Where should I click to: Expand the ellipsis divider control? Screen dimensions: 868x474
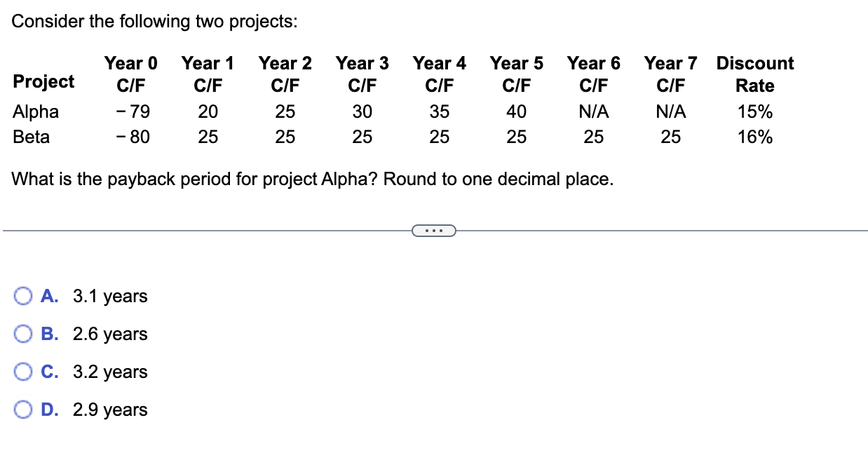434,230
